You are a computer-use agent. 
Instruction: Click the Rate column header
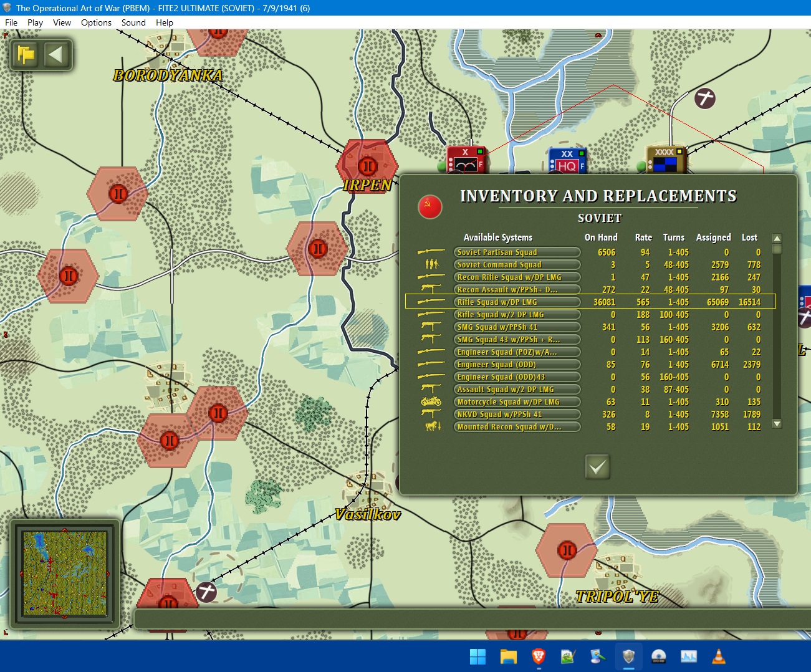point(643,238)
